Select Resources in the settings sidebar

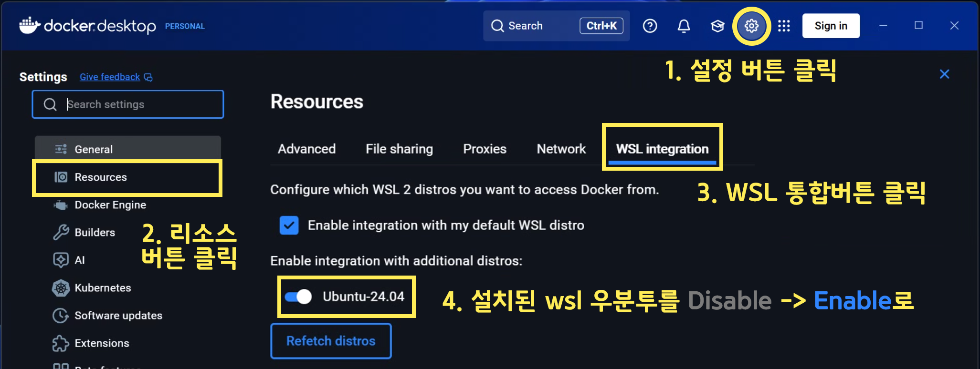pyautogui.click(x=127, y=177)
